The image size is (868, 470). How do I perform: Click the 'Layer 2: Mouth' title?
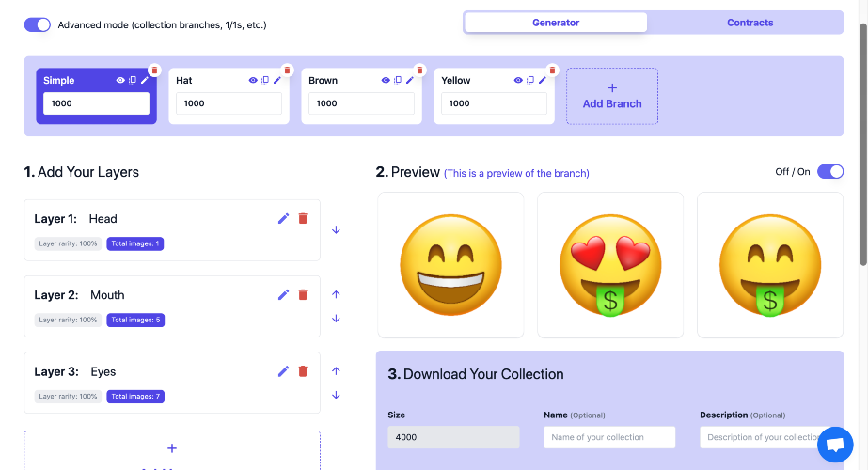(79, 295)
